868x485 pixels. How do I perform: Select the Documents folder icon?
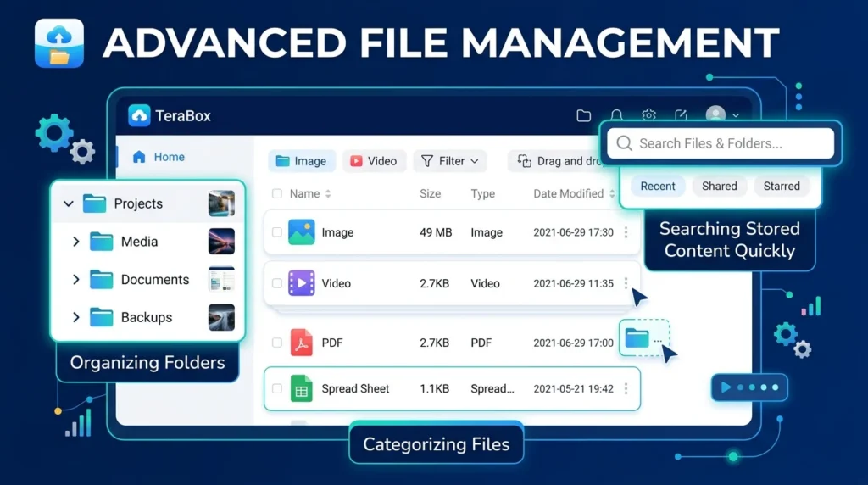(102, 280)
